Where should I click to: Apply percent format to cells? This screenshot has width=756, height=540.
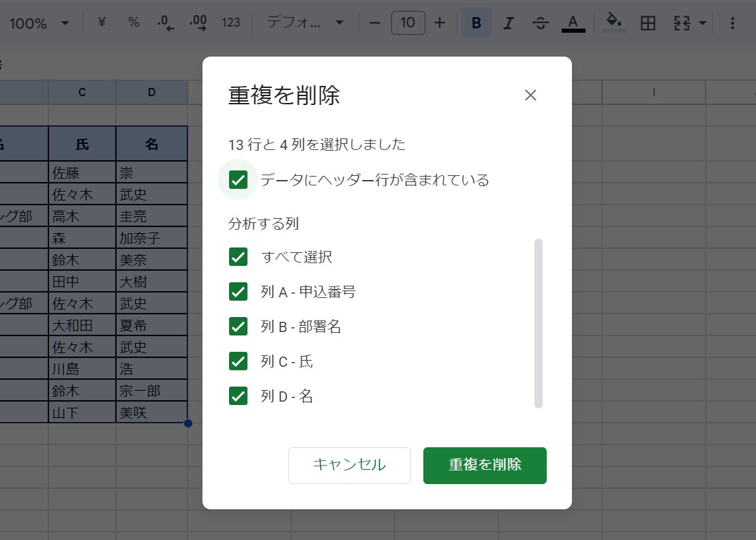tap(134, 22)
